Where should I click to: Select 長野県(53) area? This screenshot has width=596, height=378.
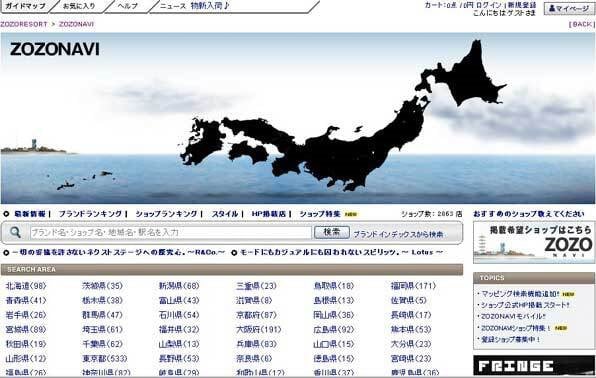tap(179, 359)
